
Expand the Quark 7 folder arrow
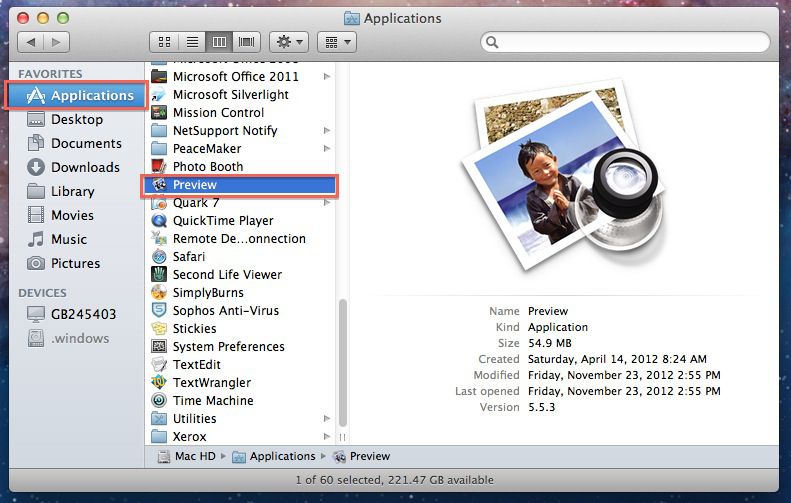click(327, 203)
